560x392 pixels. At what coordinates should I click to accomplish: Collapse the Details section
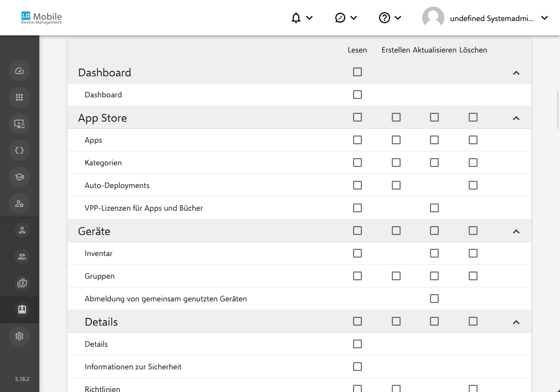(516, 322)
